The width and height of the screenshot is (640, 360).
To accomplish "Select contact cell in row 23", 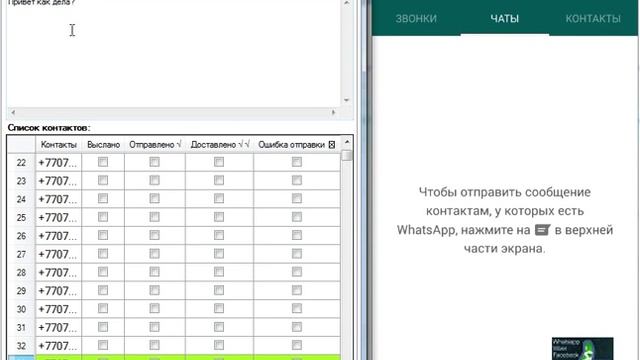I will (x=58, y=181).
